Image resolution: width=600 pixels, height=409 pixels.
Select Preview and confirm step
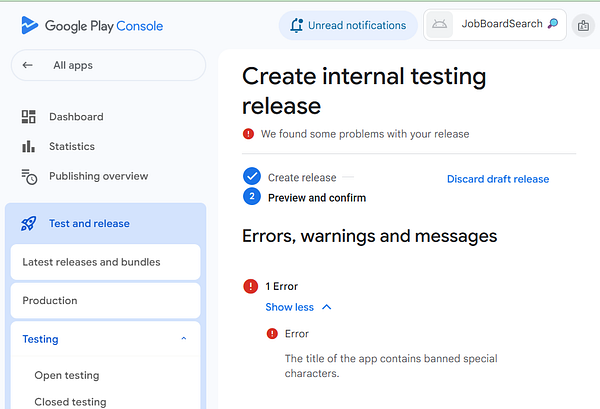pyautogui.click(x=317, y=198)
